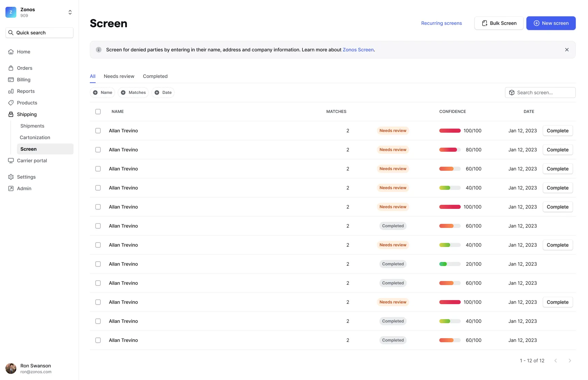The width and height of the screenshot is (588, 380).
Task: Check the first Allan Trevino row checkbox
Action: [x=98, y=131]
